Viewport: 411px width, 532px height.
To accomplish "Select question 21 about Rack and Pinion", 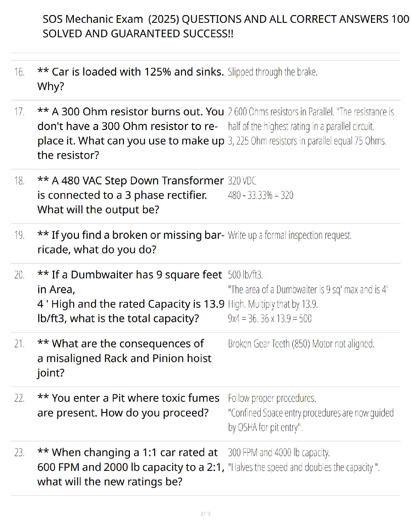I will point(124,358).
